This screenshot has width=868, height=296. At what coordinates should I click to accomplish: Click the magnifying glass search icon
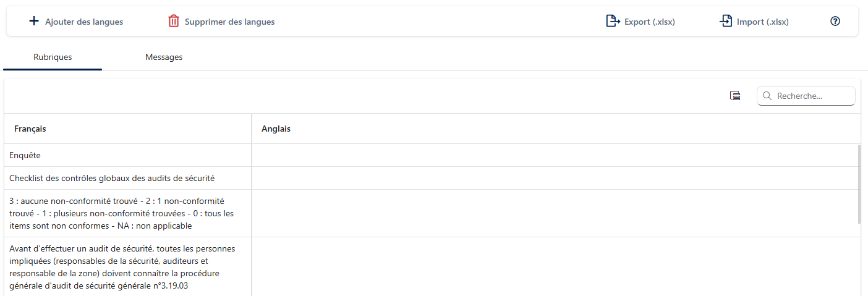coord(767,96)
